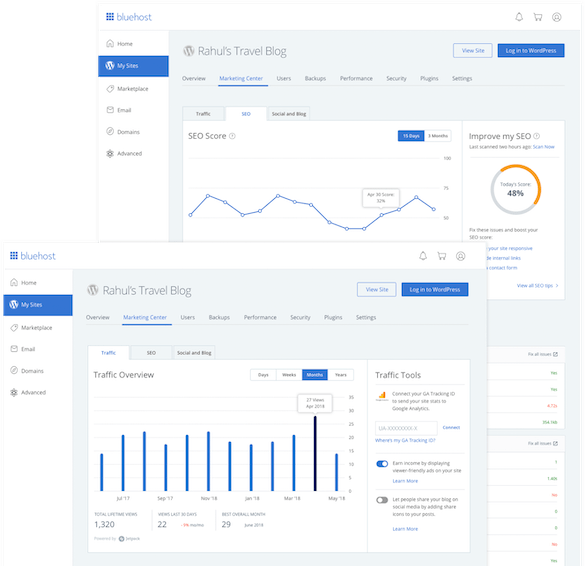Click Log in to WordPress in back window
585x566 pixels.
(531, 50)
